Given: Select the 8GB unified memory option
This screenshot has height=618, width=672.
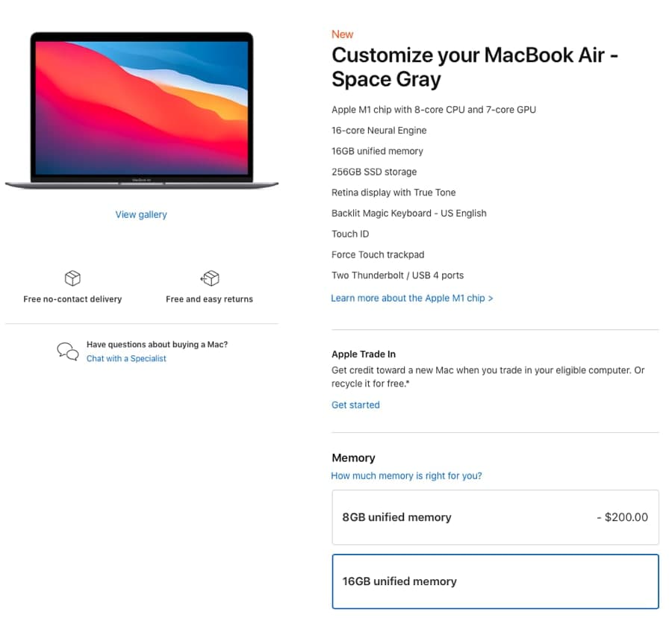Looking at the screenshot, I should coord(495,516).
